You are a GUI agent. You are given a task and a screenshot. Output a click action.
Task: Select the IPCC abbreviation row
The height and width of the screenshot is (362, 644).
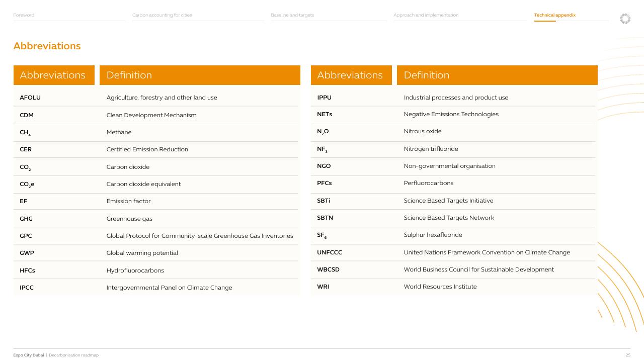point(156,288)
